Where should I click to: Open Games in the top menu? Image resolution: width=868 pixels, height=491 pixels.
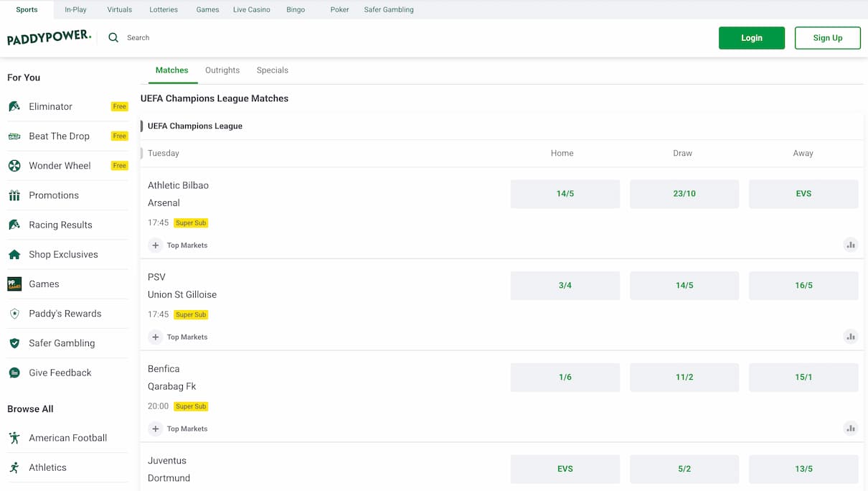click(208, 9)
